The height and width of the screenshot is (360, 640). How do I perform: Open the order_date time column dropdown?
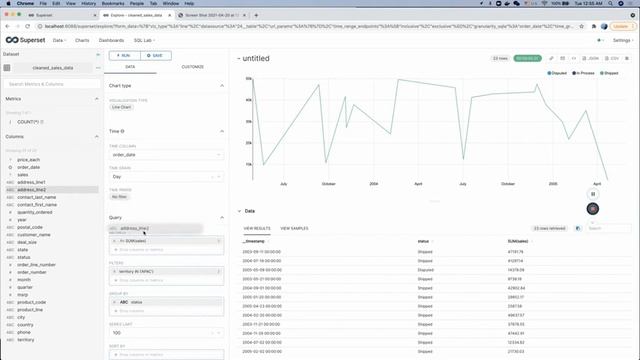167,155
